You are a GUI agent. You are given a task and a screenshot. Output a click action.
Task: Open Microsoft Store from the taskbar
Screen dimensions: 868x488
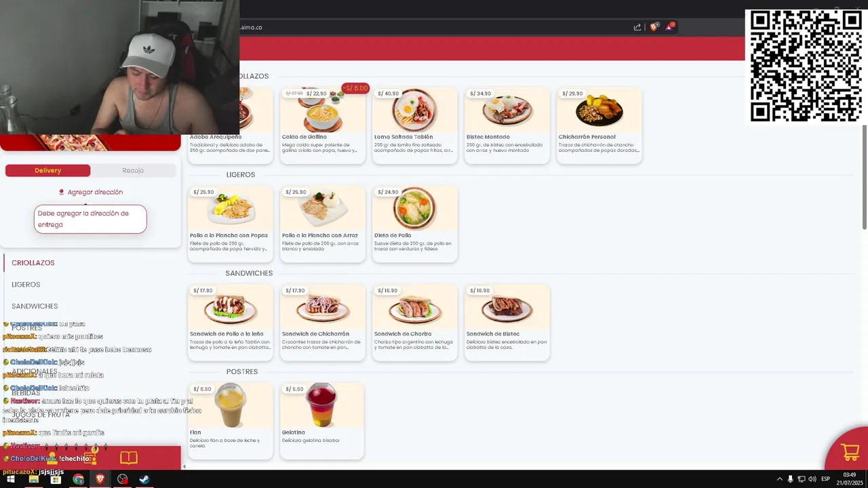(56, 479)
